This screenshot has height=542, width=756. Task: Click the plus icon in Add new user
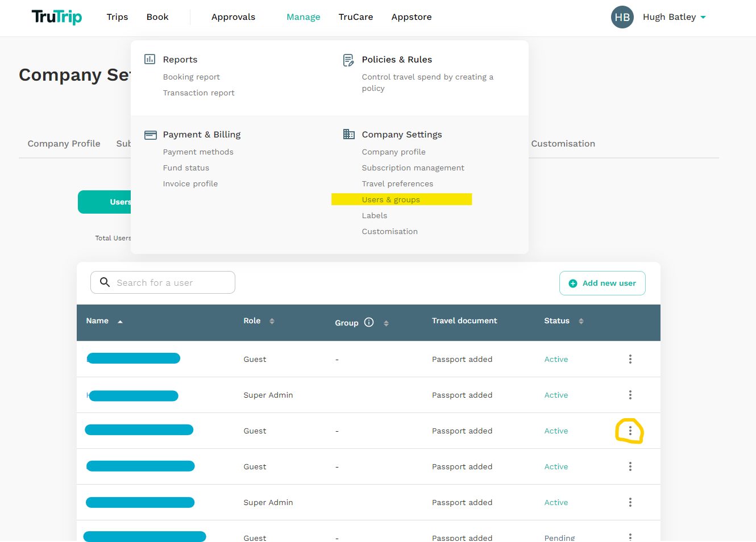tap(573, 283)
